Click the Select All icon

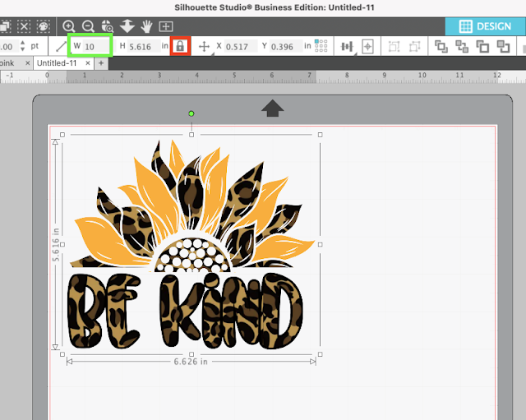pyautogui.click(x=5, y=26)
